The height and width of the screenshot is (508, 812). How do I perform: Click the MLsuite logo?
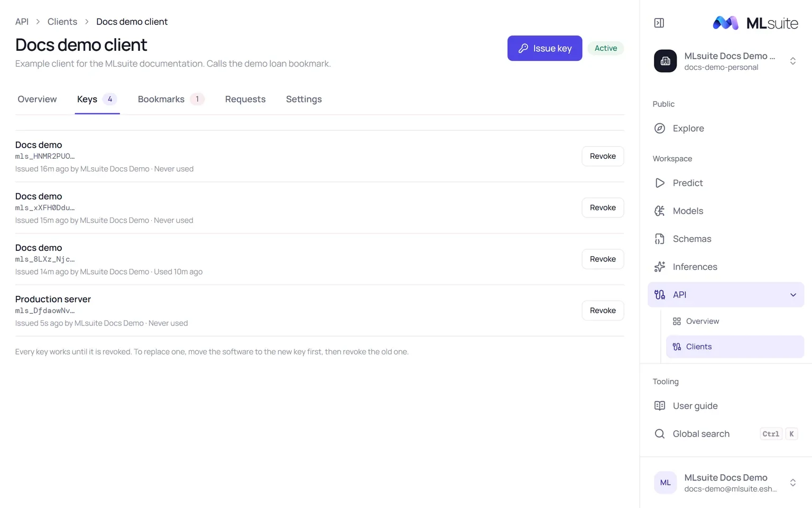755,23
